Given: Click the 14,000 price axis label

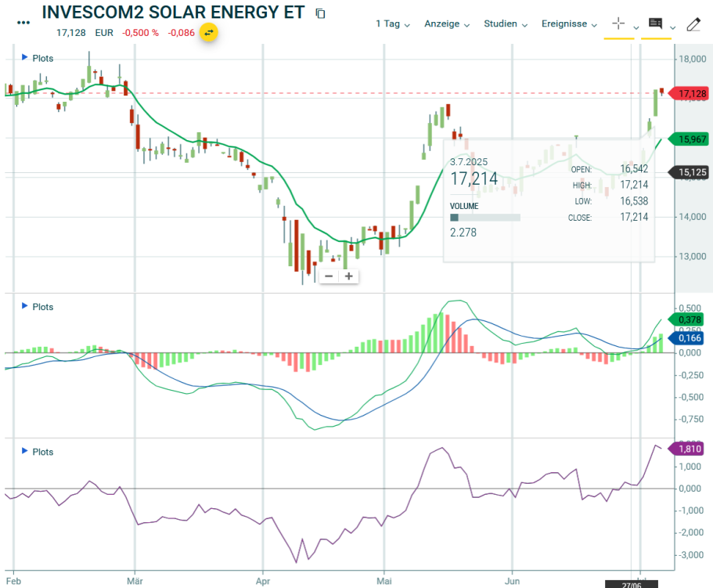Looking at the screenshot, I should tap(693, 217).
